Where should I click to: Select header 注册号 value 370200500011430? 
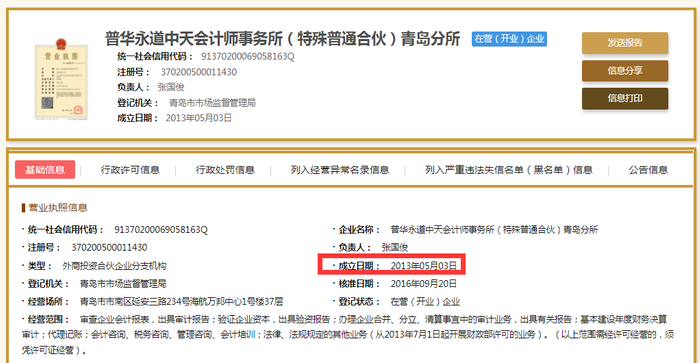(x=199, y=72)
